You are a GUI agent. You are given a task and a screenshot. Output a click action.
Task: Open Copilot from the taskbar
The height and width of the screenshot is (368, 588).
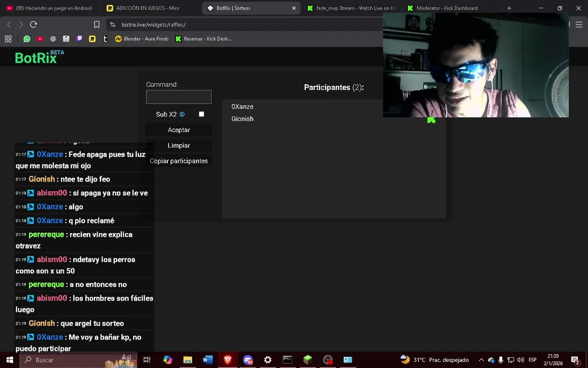pos(167,360)
